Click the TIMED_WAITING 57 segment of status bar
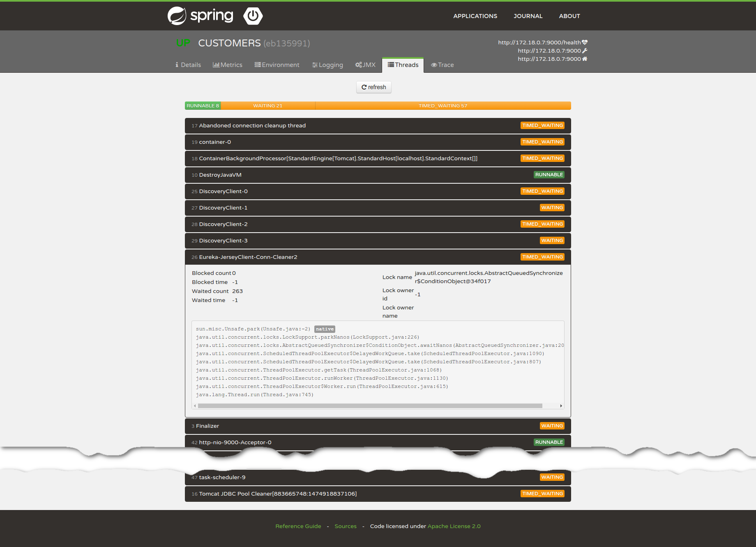The height and width of the screenshot is (547, 756). coord(443,106)
